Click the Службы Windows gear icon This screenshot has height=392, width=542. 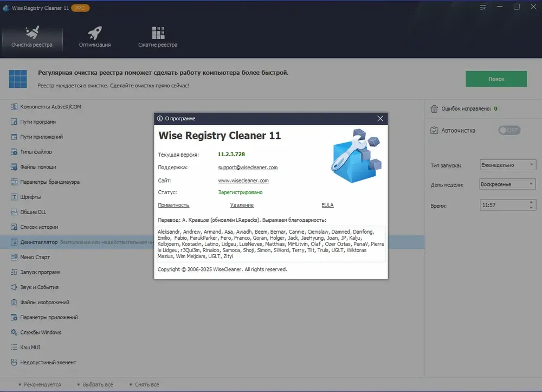click(14, 332)
